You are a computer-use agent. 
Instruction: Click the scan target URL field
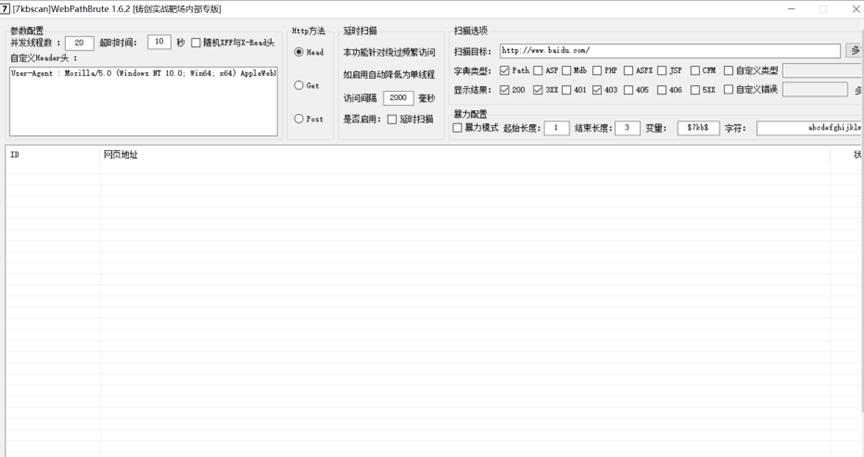[669, 50]
